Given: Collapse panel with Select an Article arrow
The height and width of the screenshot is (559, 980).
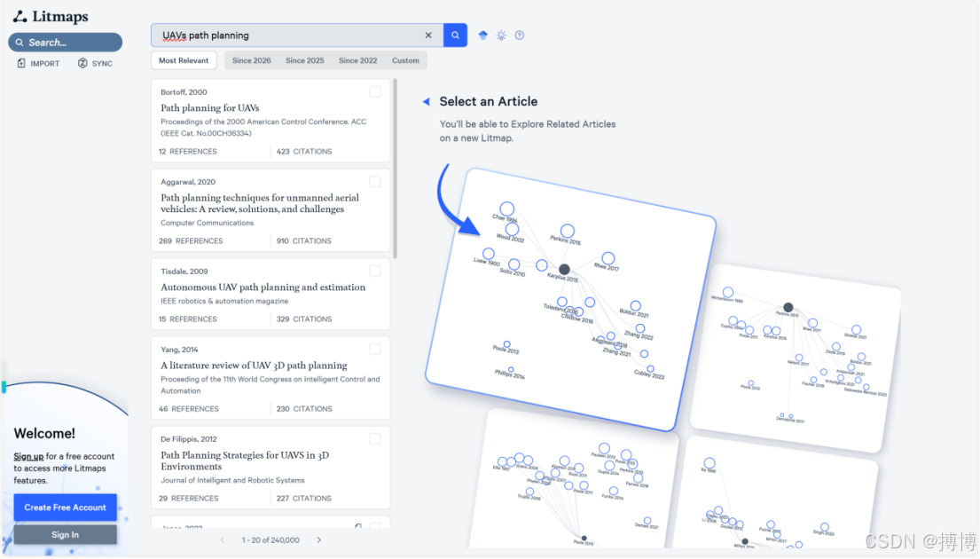Looking at the screenshot, I should (x=427, y=101).
